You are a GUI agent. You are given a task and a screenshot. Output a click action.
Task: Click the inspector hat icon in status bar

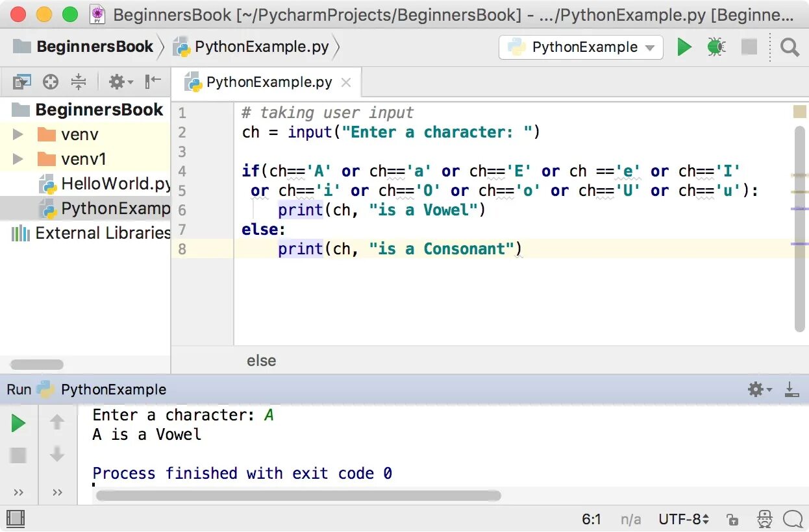765,519
